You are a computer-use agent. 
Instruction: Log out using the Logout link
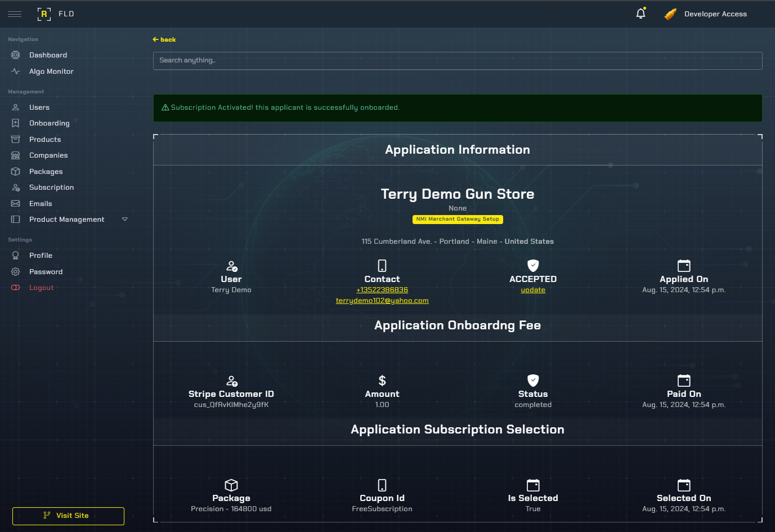[42, 288]
